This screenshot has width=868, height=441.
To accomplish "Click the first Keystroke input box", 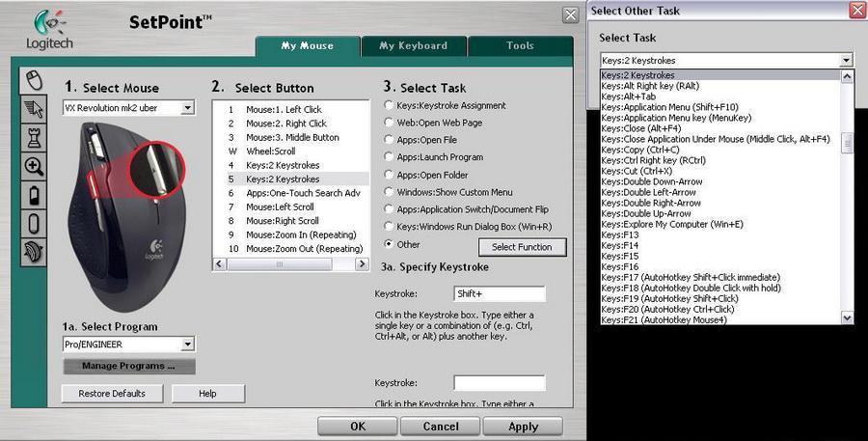I will click(500, 294).
